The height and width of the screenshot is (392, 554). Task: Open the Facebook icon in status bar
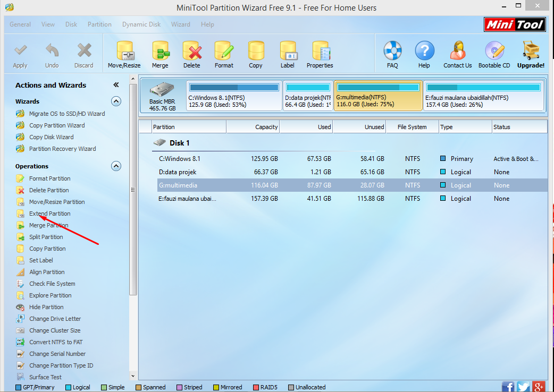tap(508, 387)
